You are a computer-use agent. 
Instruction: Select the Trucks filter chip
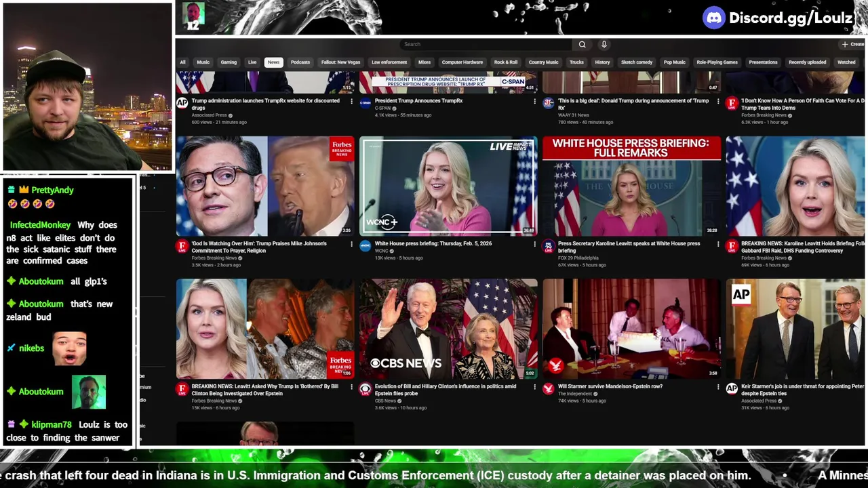point(576,62)
